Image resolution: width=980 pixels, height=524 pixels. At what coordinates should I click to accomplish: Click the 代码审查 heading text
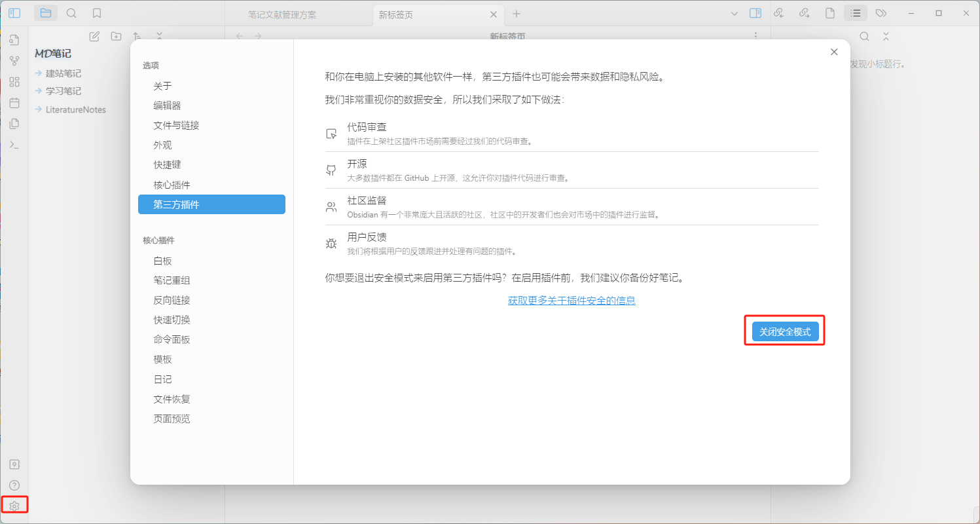(x=367, y=127)
